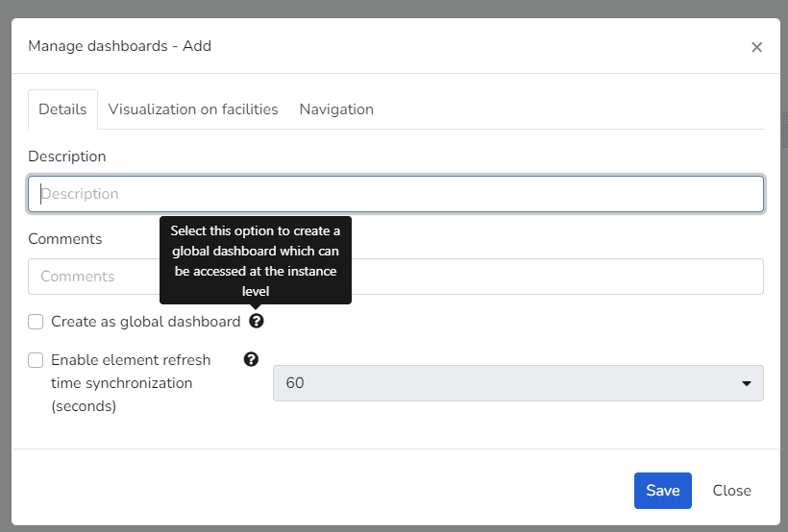Open the Visualization on facilities tab
The width and height of the screenshot is (788, 532).
pyautogui.click(x=193, y=109)
